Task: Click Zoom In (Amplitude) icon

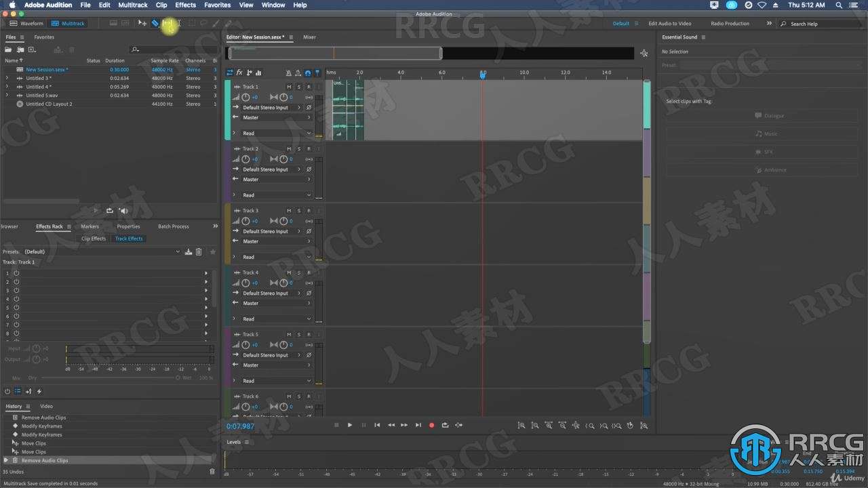Action: coord(521,426)
